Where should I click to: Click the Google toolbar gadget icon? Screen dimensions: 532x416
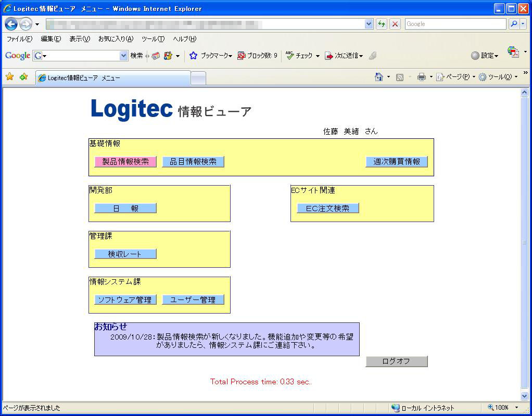pos(168,56)
